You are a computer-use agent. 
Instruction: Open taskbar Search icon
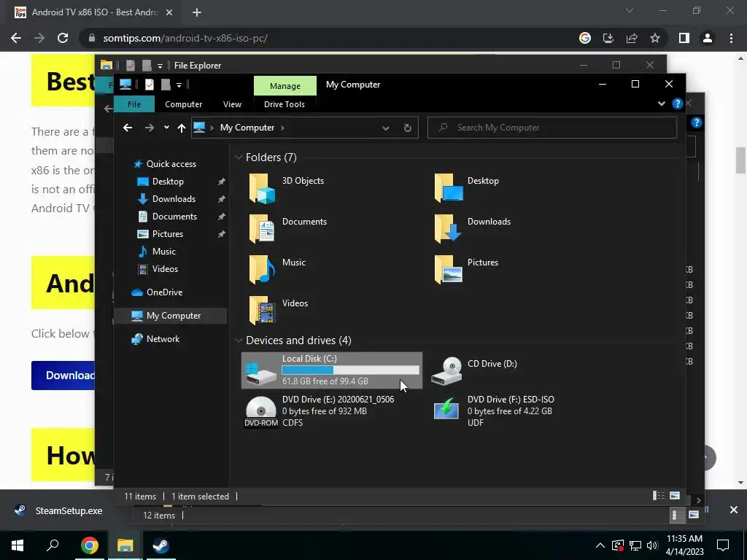(x=53, y=545)
